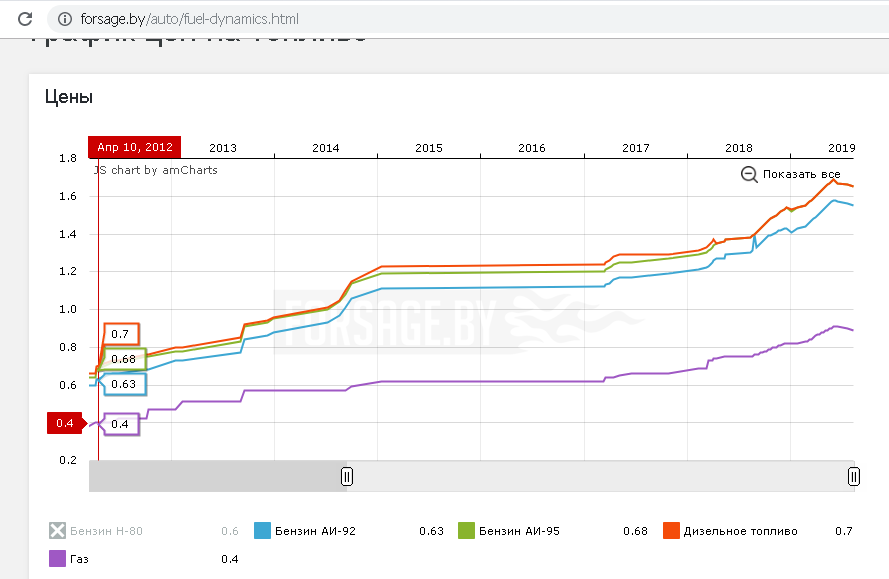
Task: Click the red 0.4 y-axis value tag
Action: 65,424
